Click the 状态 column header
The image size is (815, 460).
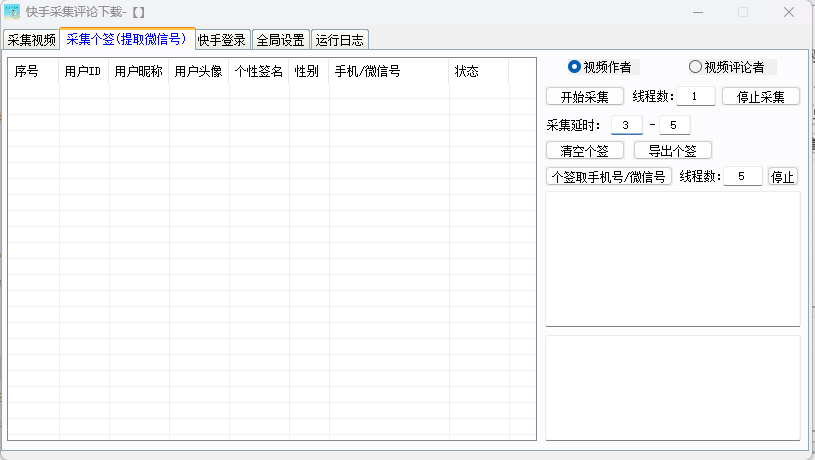pyautogui.click(x=467, y=72)
